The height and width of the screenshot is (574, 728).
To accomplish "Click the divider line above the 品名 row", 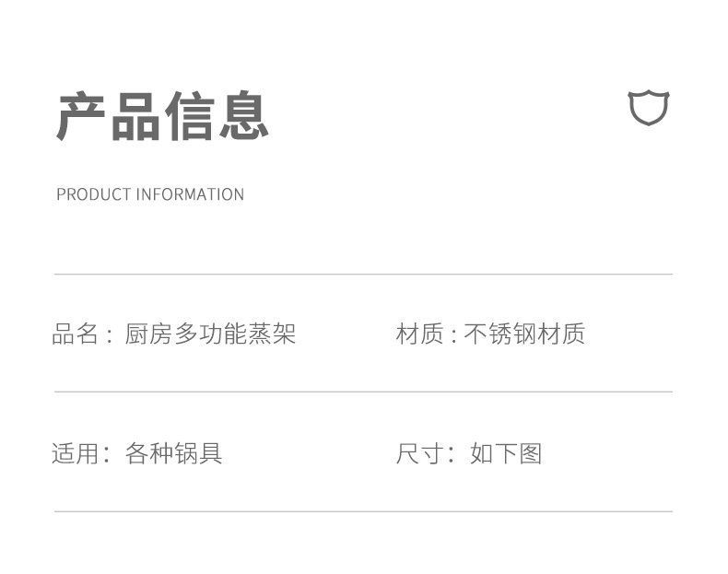I will coord(363,275).
